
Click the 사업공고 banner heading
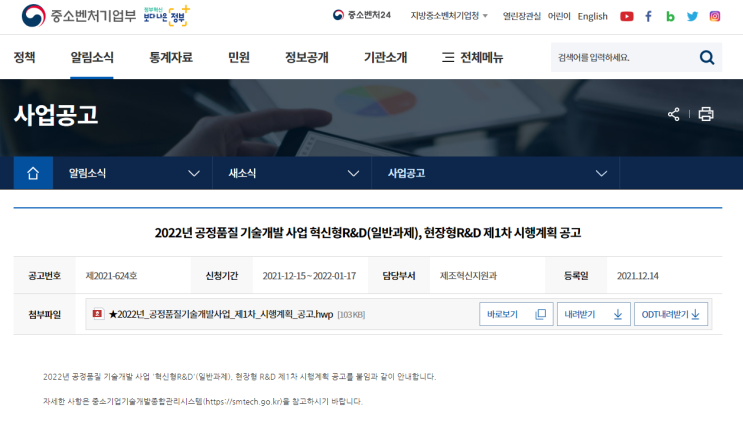(x=56, y=115)
